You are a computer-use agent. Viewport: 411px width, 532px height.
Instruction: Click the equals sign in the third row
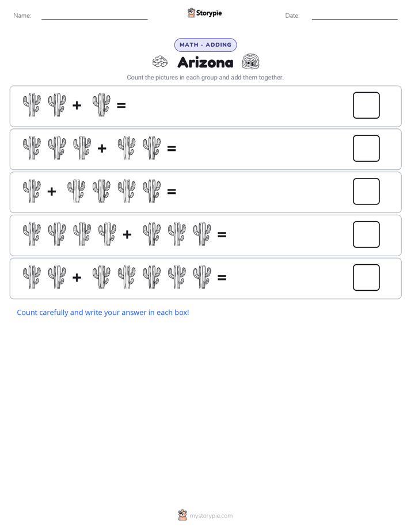click(172, 192)
